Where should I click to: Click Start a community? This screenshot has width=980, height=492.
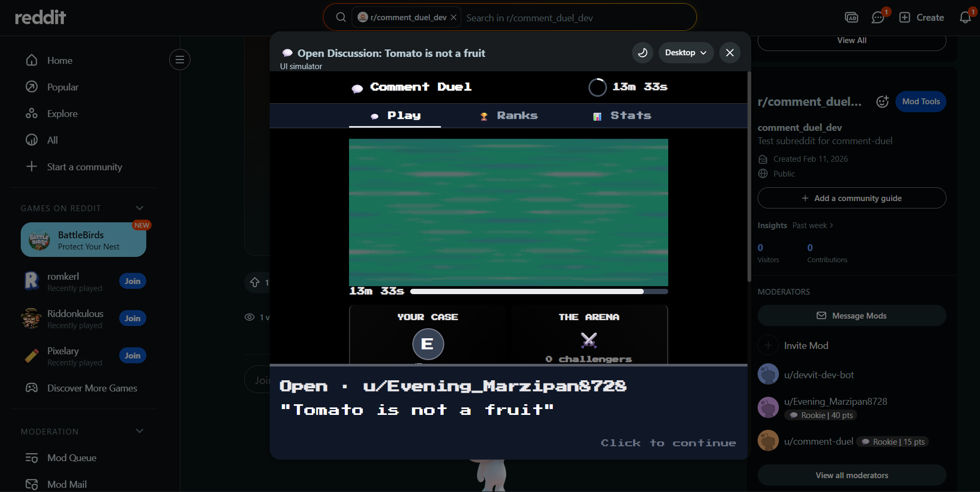tap(84, 166)
